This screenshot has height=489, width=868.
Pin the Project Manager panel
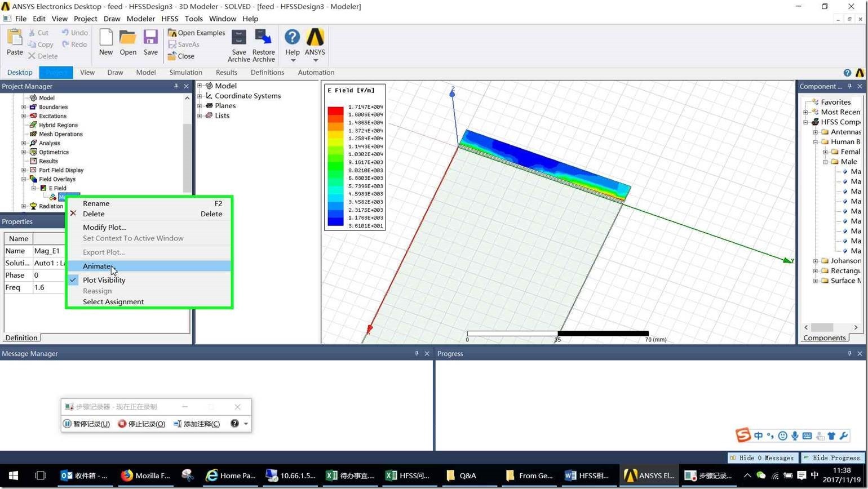tap(176, 86)
